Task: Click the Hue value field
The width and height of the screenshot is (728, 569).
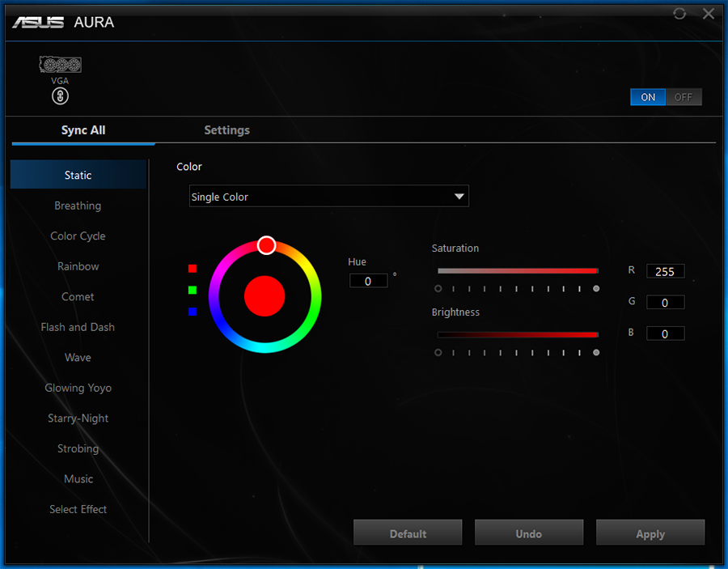Action: point(368,281)
